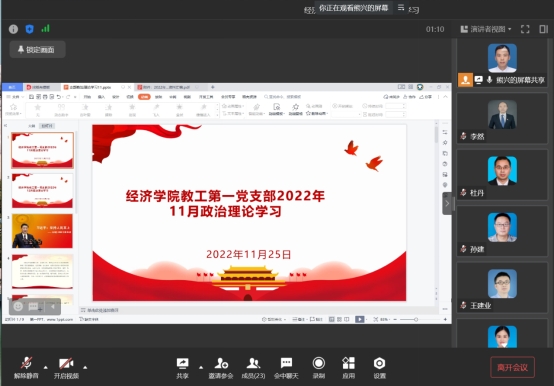
Task: Click the lock screen button
Action: click(37, 49)
